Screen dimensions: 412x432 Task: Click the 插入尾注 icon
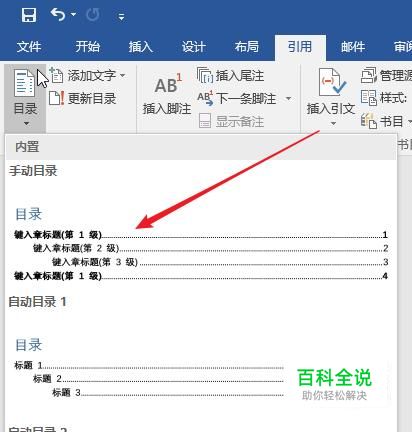(x=204, y=75)
